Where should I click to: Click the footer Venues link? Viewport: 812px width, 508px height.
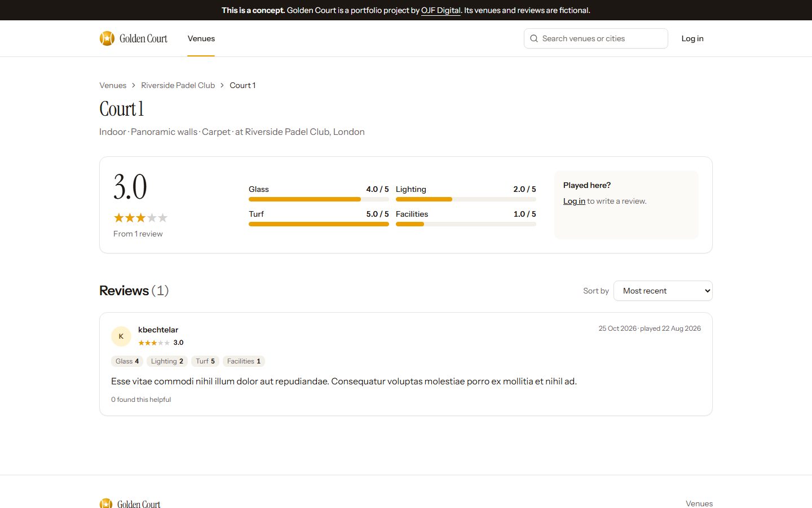(699, 503)
